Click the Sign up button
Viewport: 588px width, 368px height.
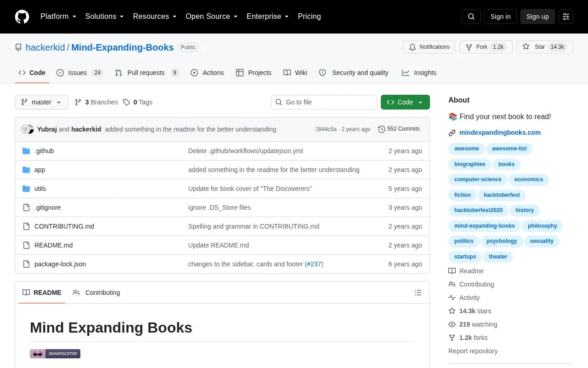coord(537,17)
